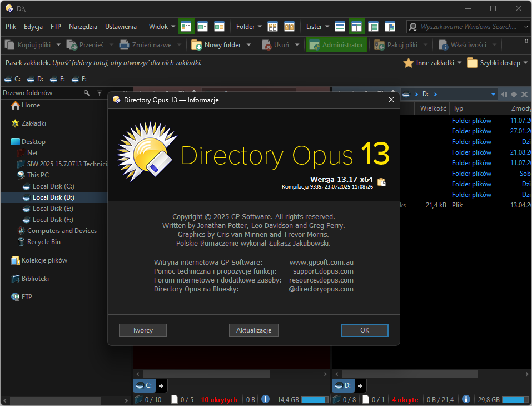Viewport: 532px width, 406px height.
Task: Select Home in the folder tree
Action: [26, 105]
